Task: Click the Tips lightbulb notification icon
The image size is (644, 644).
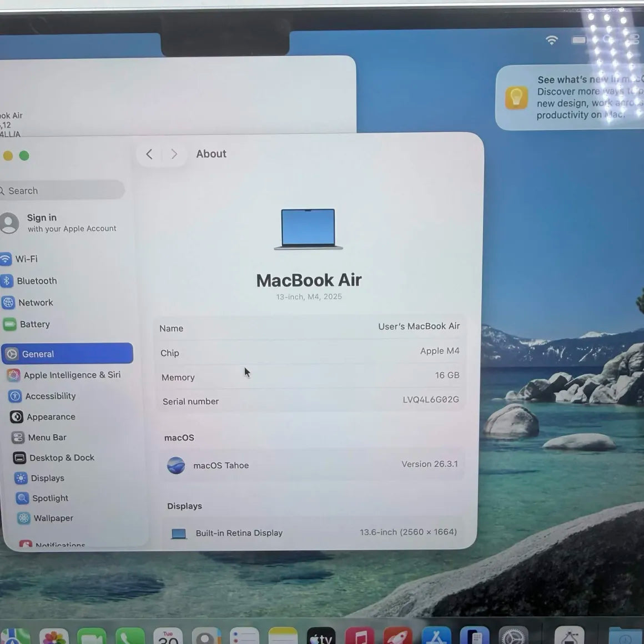Action: click(516, 97)
